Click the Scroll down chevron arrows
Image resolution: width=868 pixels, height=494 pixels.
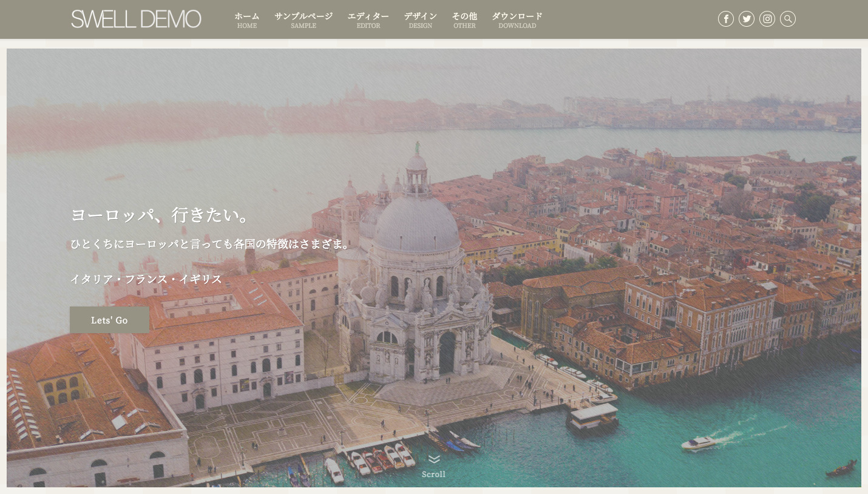(x=433, y=460)
